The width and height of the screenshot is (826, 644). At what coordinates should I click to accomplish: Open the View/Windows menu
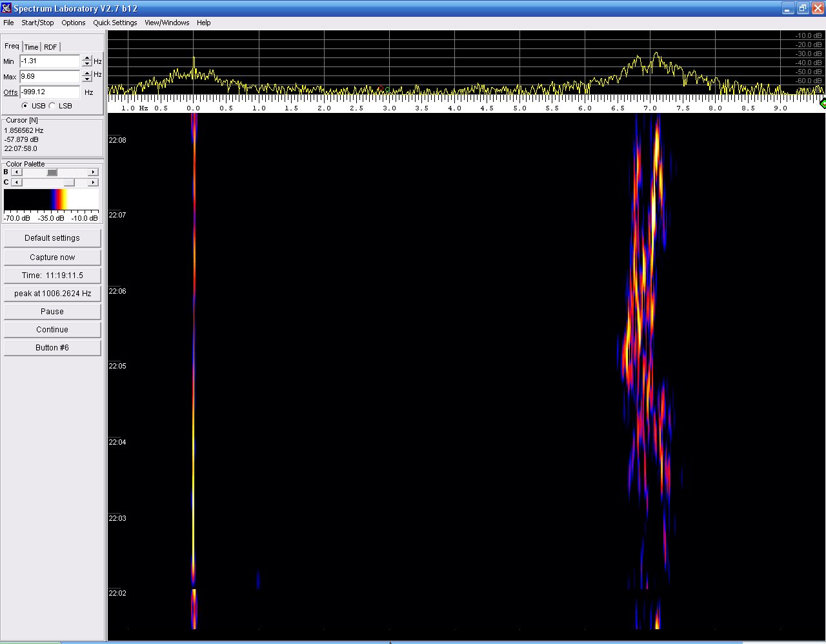tap(166, 23)
